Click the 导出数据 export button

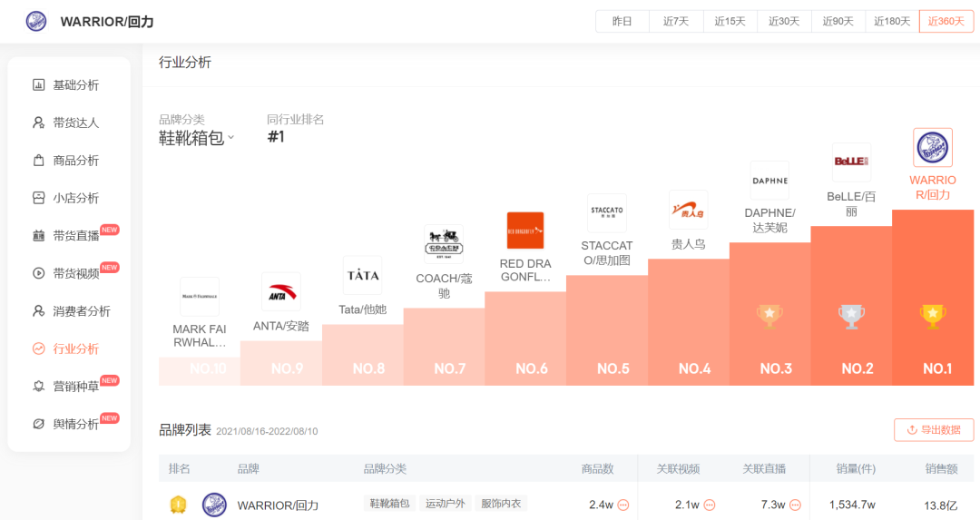pyautogui.click(x=934, y=430)
